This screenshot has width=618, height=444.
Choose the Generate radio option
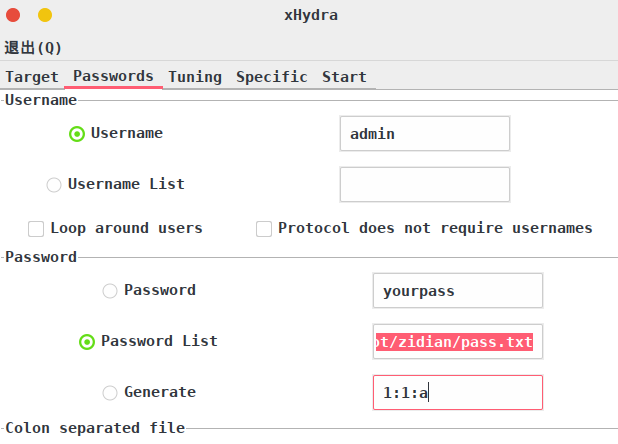110,392
